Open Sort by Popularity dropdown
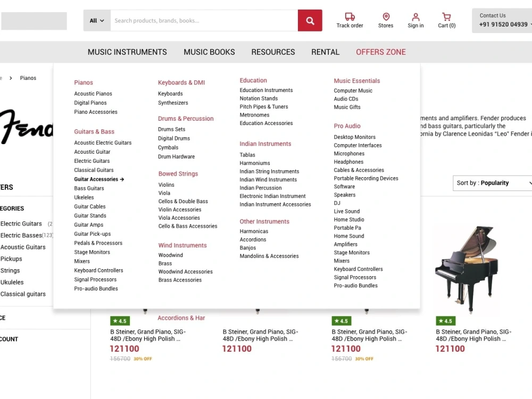Image resolution: width=532 pixels, height=399 pixels. (x=492, y=183)
